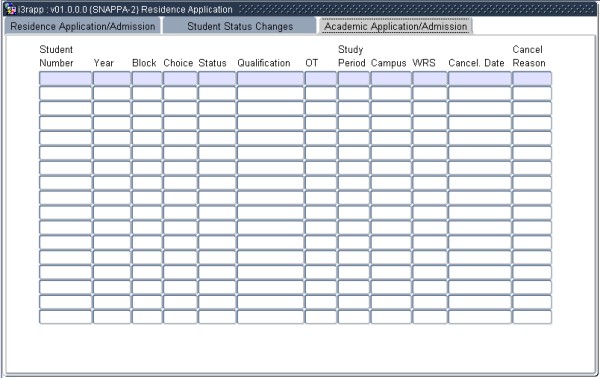The height and width of the screenshot is (378, 600).
Task: Click the Qualification column header
Action: coord(264,63)
